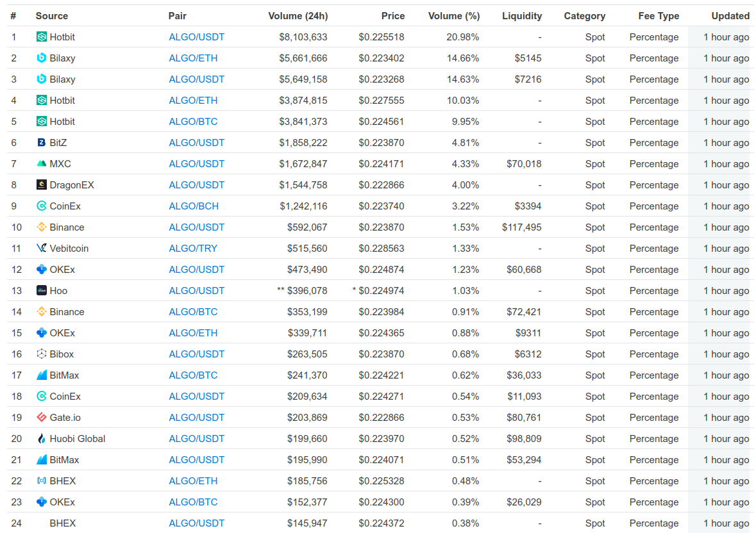Sort table by Volume (24h) header
Screen dimensions: 756x533
[298, 16]
